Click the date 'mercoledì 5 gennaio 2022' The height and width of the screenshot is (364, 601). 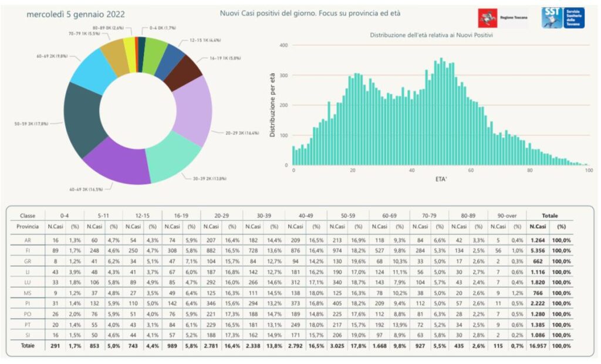click(x=75, y=14)
